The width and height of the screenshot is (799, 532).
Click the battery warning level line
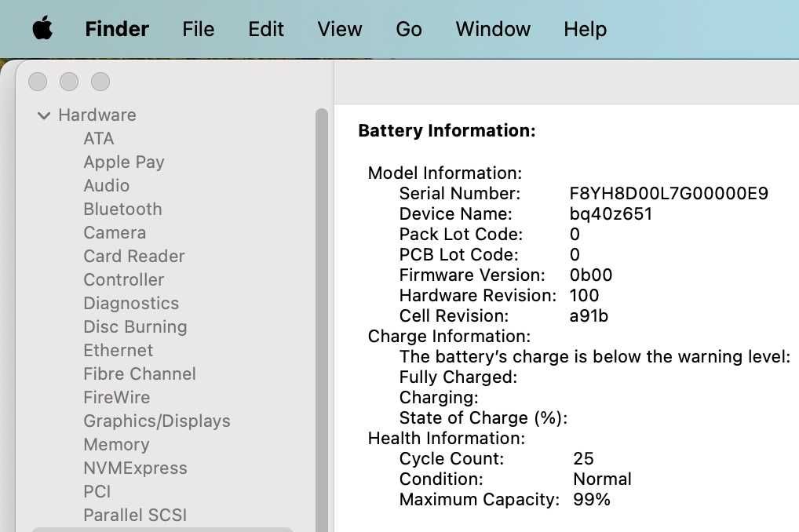(595, 356)
